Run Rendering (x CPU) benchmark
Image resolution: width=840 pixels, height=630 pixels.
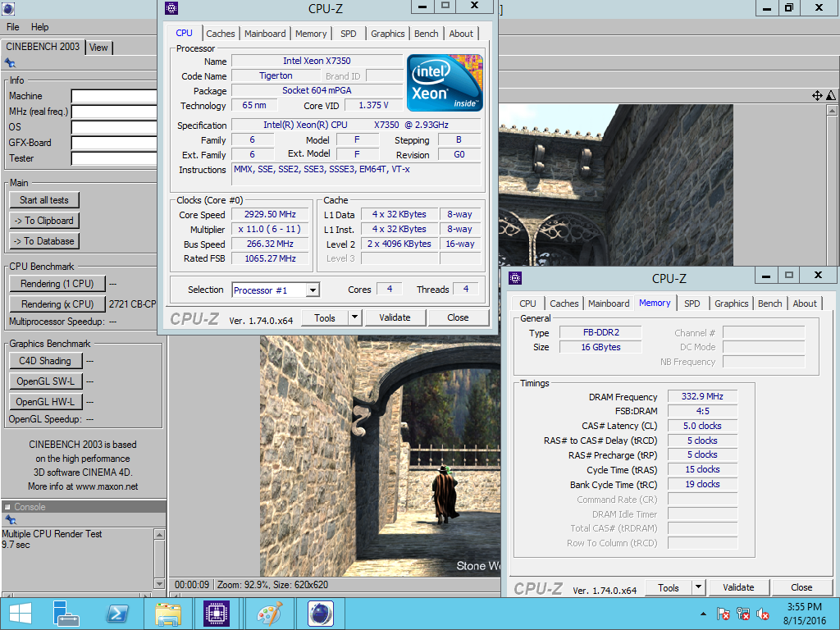click(57, 304)
